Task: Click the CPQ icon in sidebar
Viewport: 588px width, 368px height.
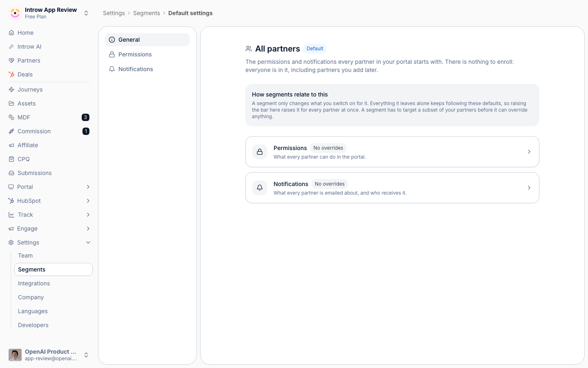Action: click(11, 159)
